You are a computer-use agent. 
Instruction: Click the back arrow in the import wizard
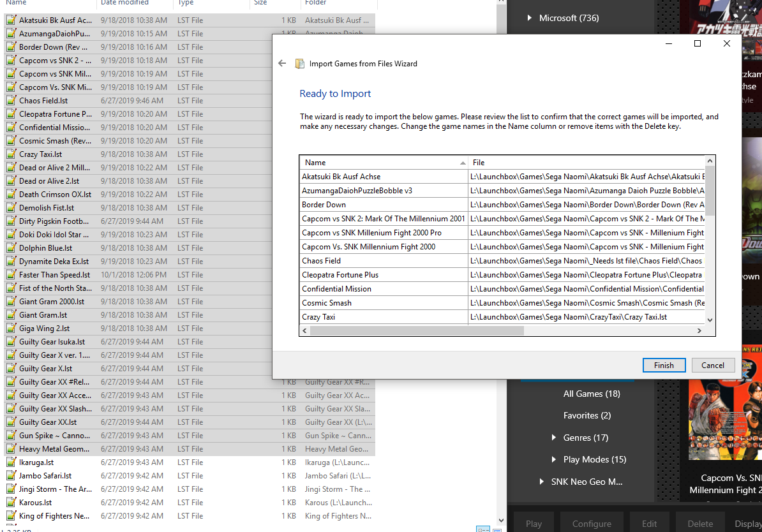[x=282, y=64]
